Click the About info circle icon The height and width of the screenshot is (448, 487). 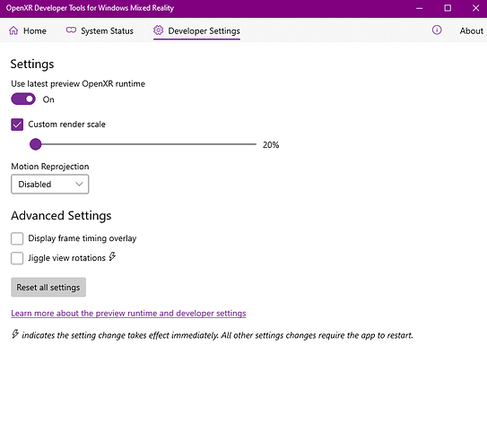[x=437, y=30]
